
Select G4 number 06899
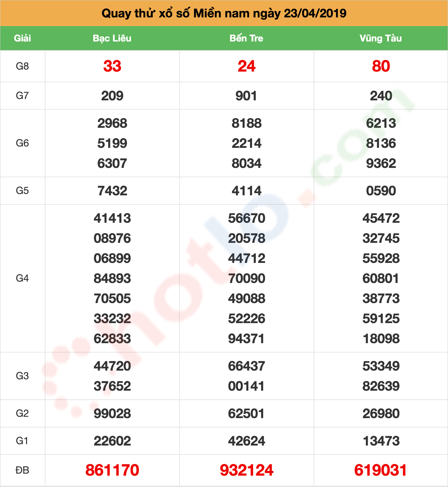112,259
